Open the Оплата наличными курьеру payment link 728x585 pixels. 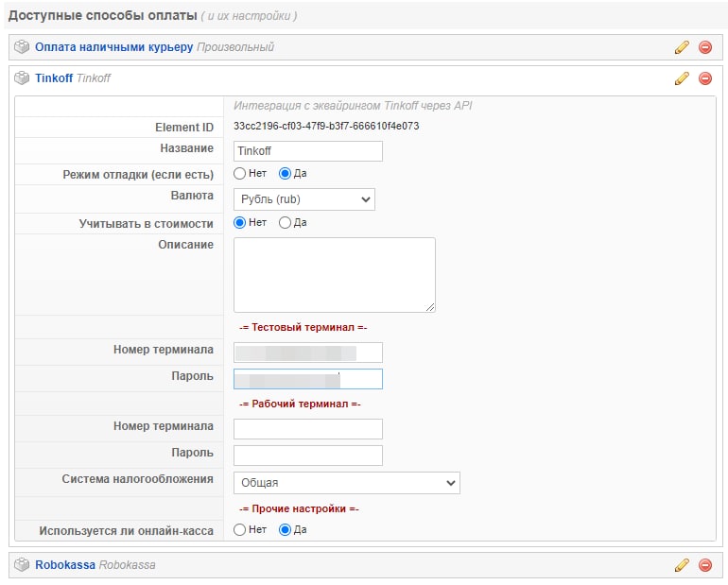pyautogui.click(x=113, y=47)
